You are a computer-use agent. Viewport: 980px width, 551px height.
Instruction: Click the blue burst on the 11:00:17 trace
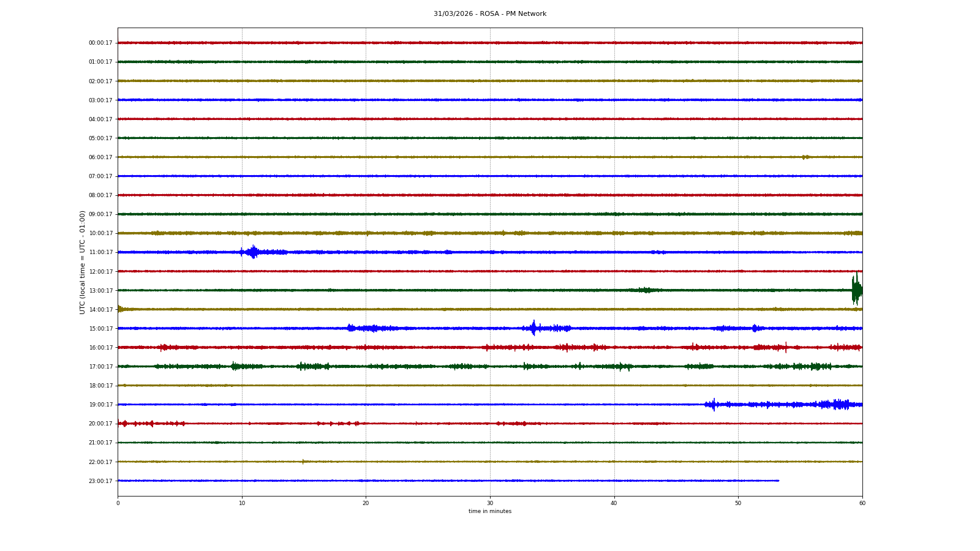(x=253, y=252)
